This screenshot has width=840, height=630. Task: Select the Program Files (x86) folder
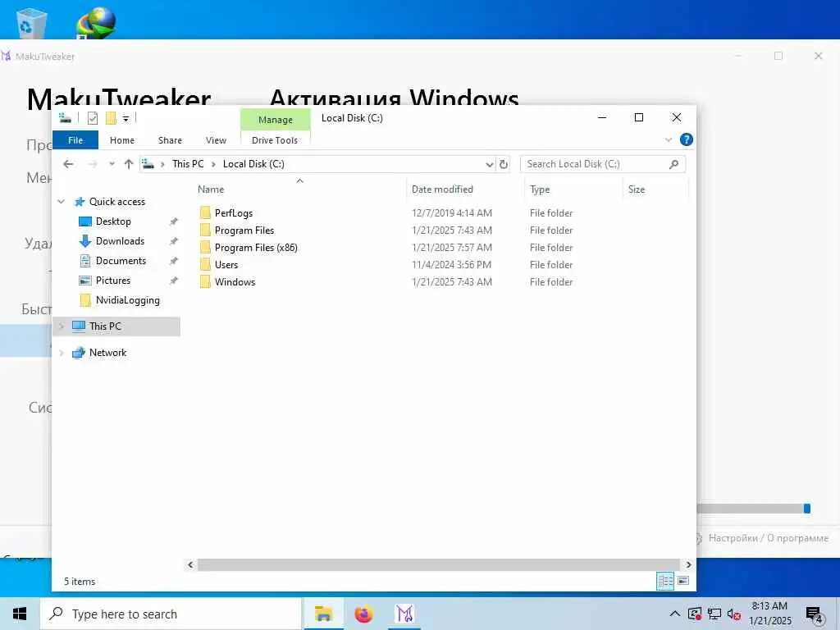pyautogui.click(x=256, y=248)
